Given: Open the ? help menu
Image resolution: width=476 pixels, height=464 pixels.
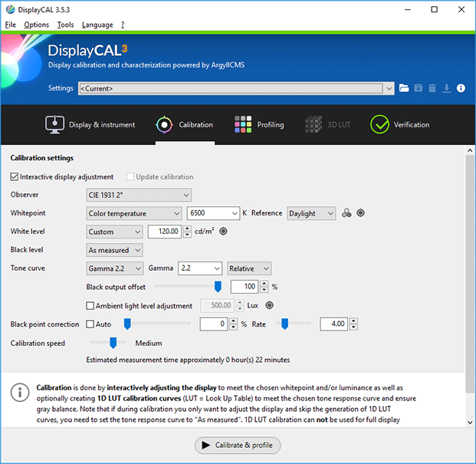Looking at the screenshot, I should [x=123, y=25].
